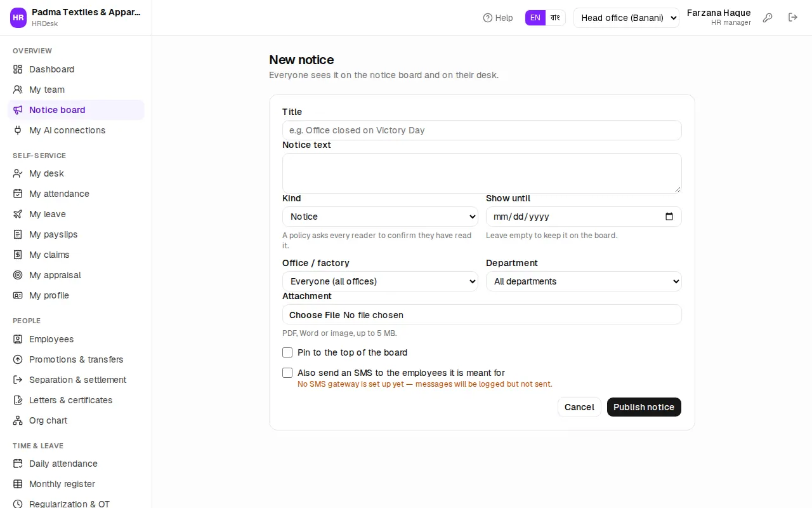Click the Promotions & transfers arrow icon

pyautogui.click(x=18, y=359)
